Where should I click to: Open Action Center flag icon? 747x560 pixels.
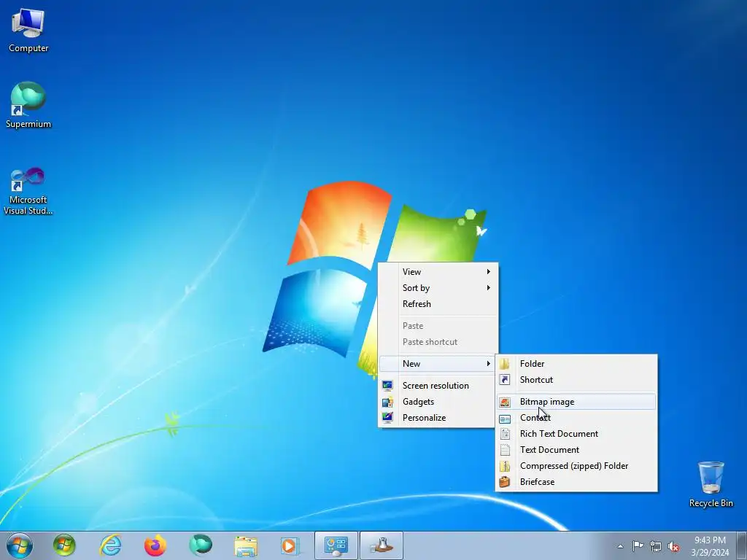coord(638,546)
